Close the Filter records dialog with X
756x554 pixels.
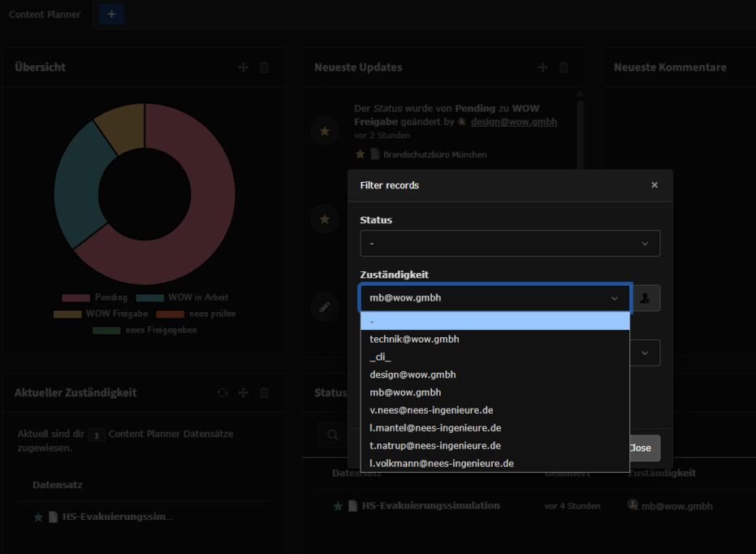coord(654,185)
